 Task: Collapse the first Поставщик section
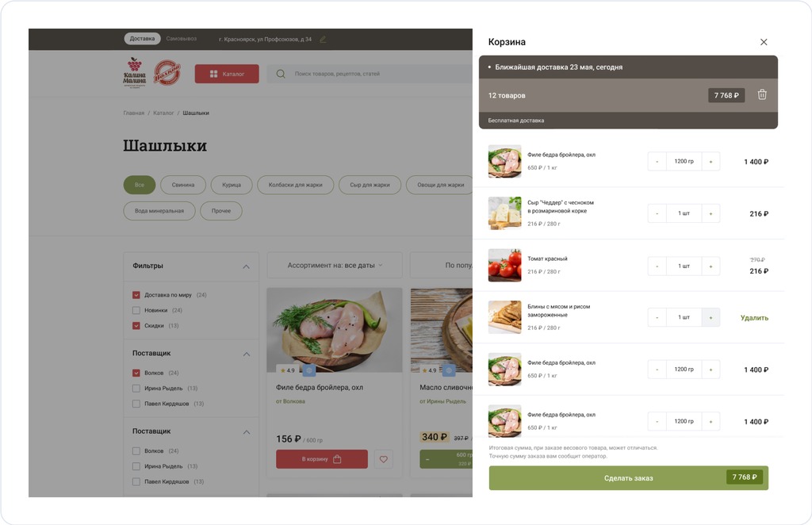(x=246, y=354)
